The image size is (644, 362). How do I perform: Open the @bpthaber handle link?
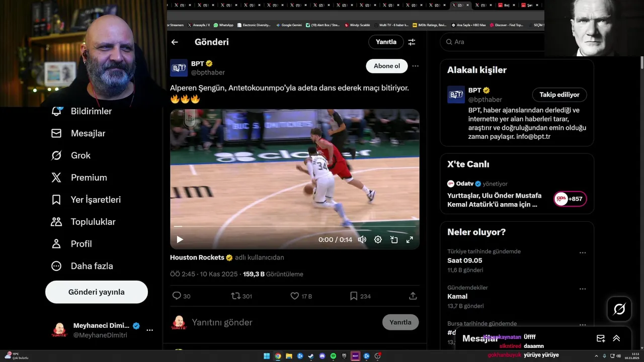click(208, 72)
